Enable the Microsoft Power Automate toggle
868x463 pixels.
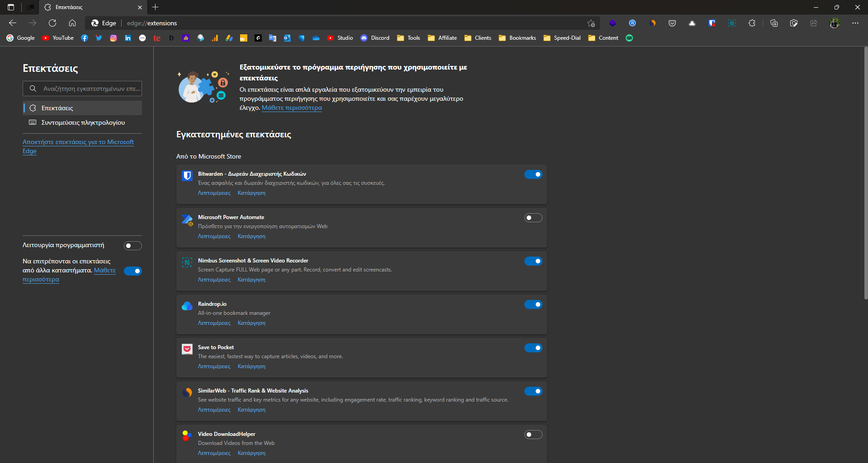tap(533, 218)
